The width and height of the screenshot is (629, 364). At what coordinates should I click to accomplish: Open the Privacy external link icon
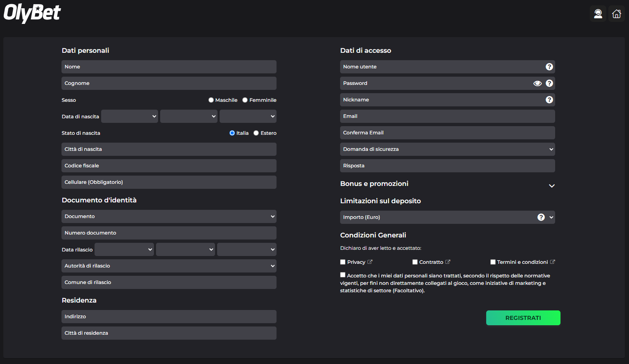(370, 261)
